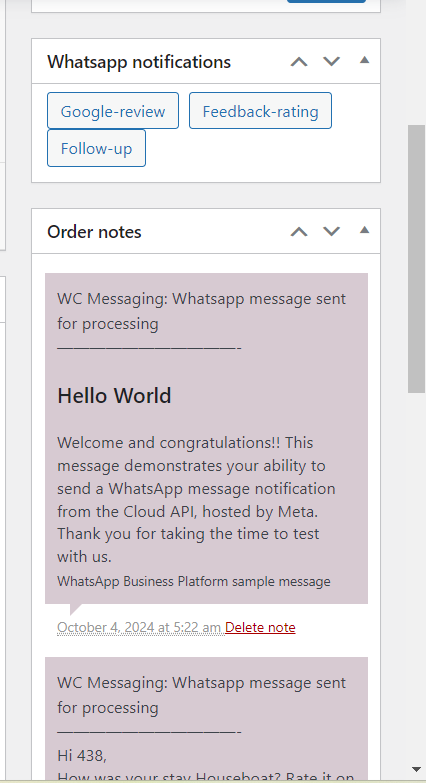Click the page vertical scrollbar thumb

416,259
